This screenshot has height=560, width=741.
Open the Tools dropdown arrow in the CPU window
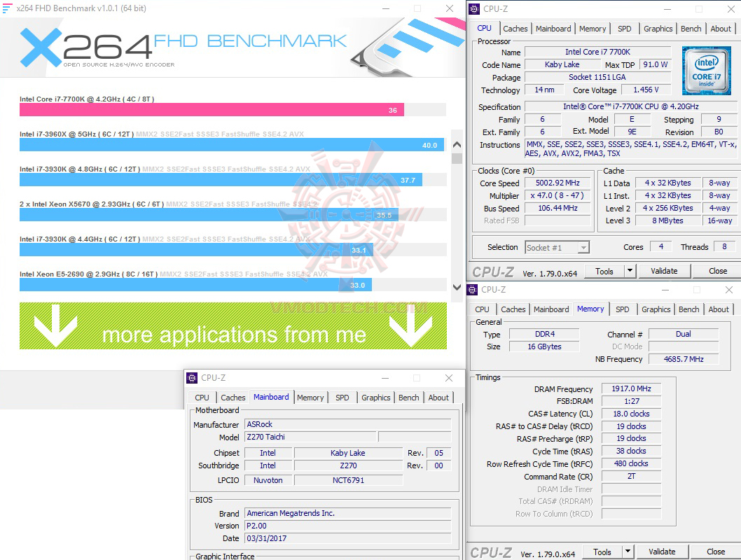pyautogui.click(x=630, y=271)
